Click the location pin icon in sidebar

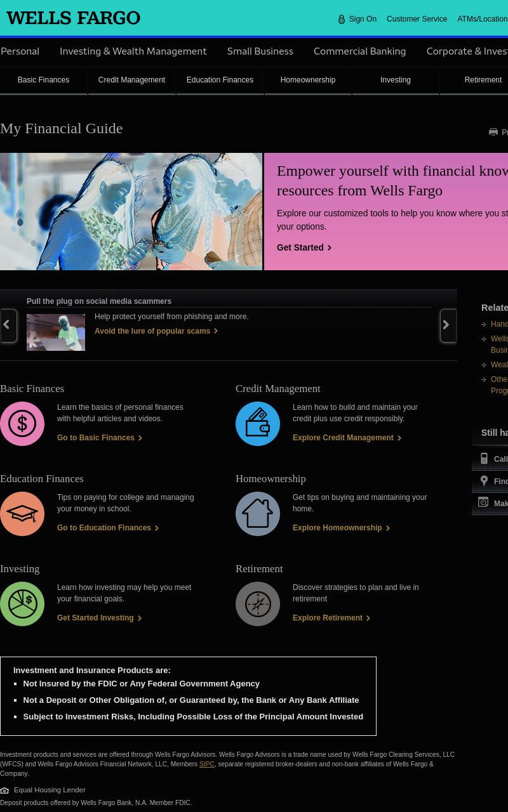[x=484, y=481]
